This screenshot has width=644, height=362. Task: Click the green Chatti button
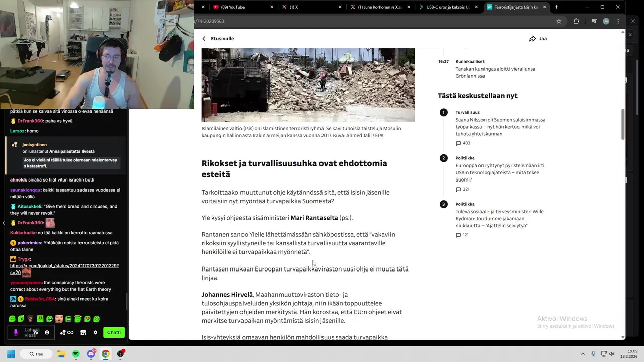coord(114,332)
